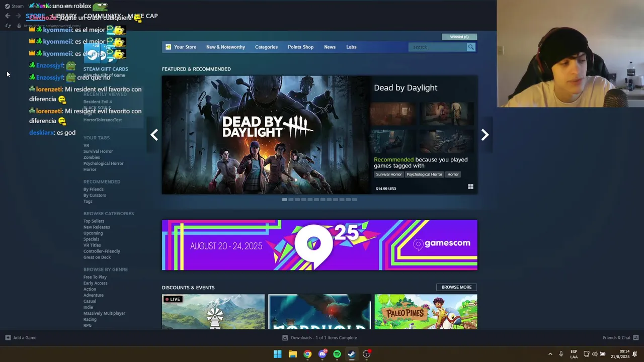Viewport: 644px width, 362px height.
Task: Browse New Releases category
Action: point(97,227)
